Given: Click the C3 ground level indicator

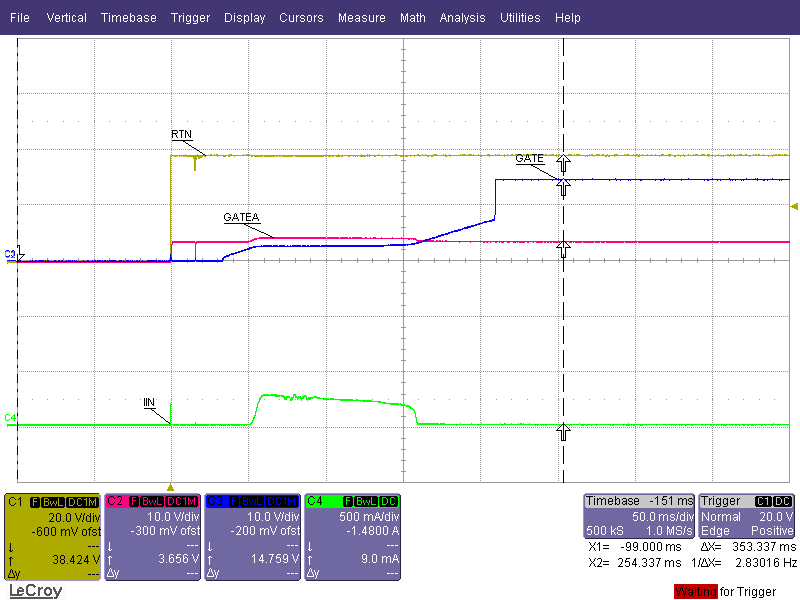Looking at the screenshot, I should [10, 255].
